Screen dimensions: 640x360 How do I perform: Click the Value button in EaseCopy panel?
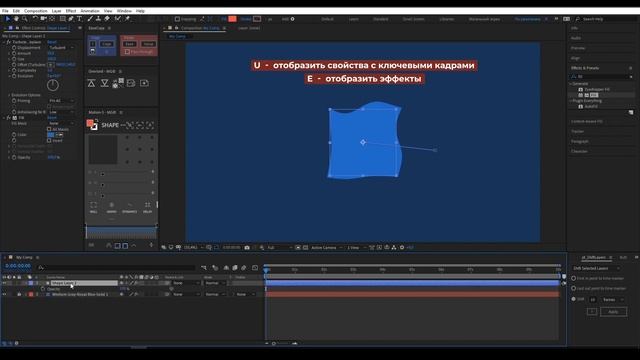149,44
